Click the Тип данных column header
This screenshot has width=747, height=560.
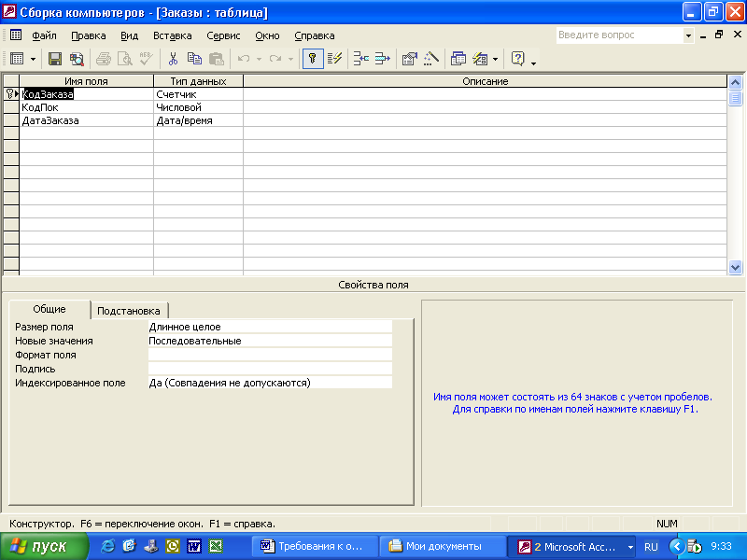pyautogui.click(x=198, y=81)
